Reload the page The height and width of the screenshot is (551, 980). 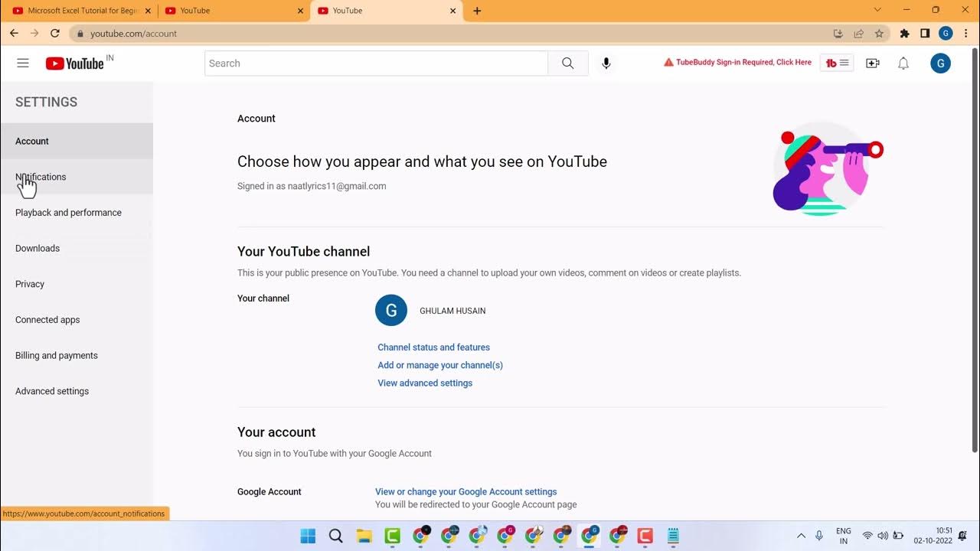click(x=55, y=34)
